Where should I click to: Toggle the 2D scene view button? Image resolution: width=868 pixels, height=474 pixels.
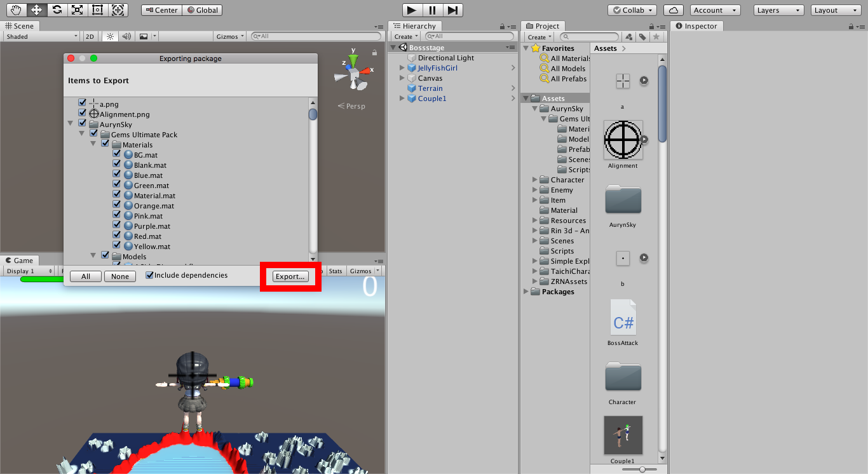(x=90, y=36)
